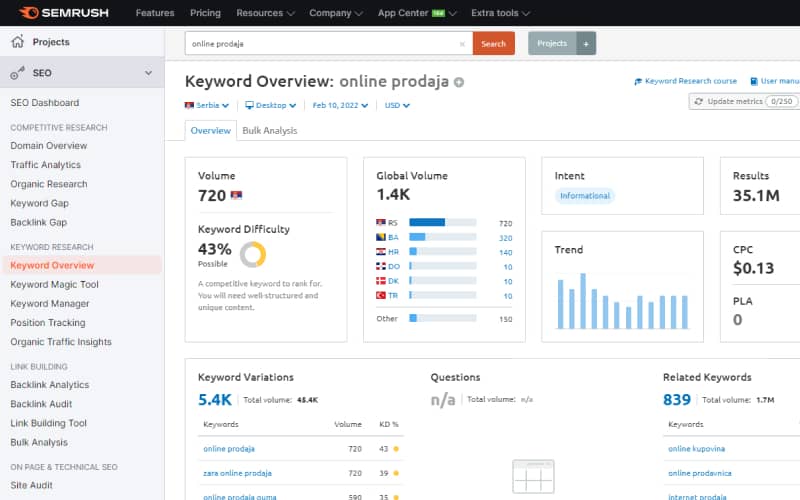The image size is (800, 500).
Task: Open SEO Dashboard in sidebar
Action: pyautogui.click(x=45, y=103)
